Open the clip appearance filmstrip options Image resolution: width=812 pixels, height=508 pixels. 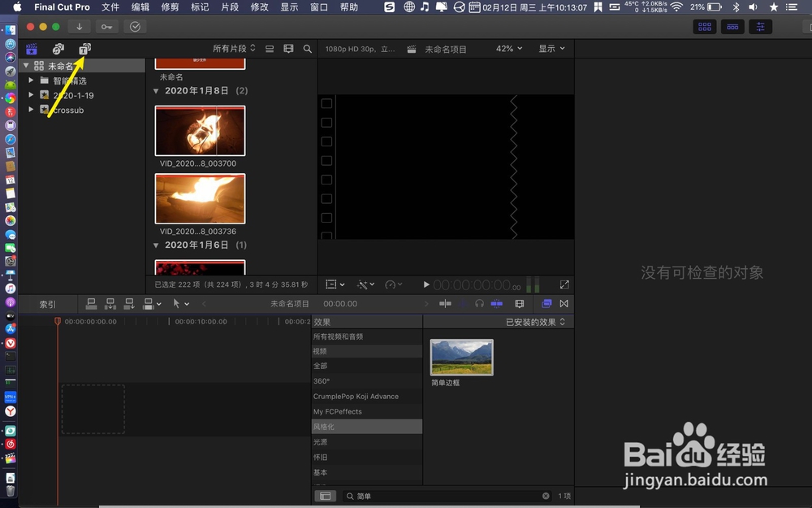coord(288,49)
